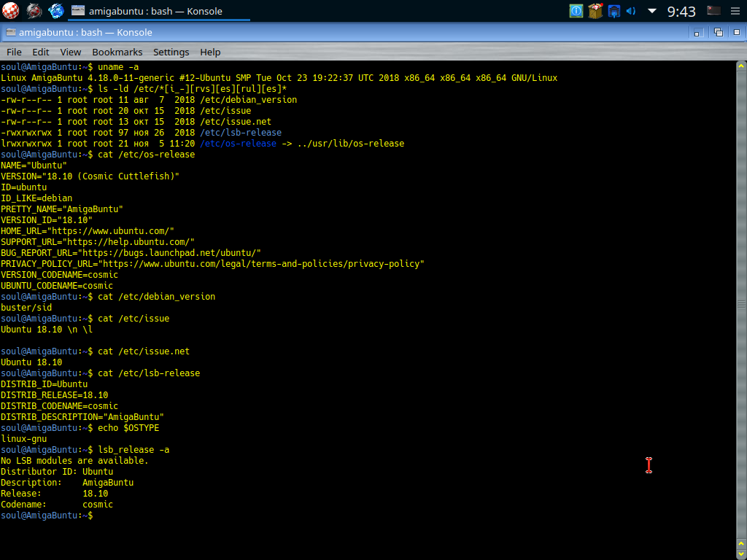The height and width of the screenshot is (560, 747).
Task: Open the clock showing 9:43
Action: (x=681, y=11)
